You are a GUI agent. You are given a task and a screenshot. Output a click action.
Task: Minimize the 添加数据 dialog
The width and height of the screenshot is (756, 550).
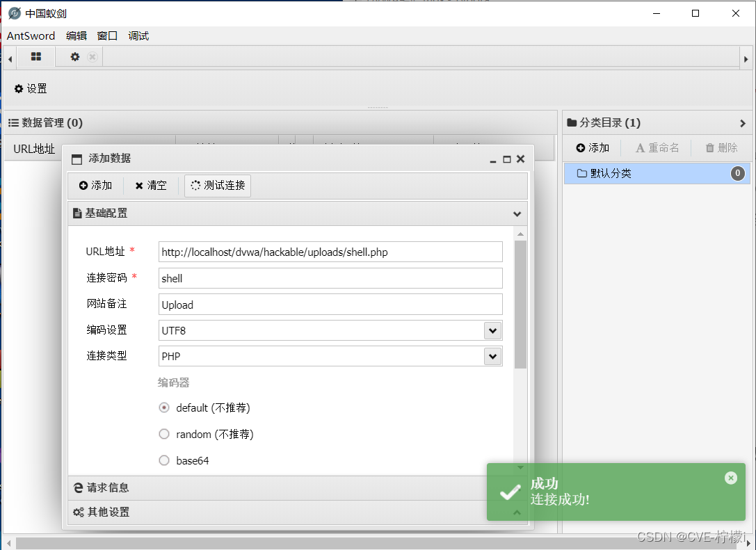[492, 159]
